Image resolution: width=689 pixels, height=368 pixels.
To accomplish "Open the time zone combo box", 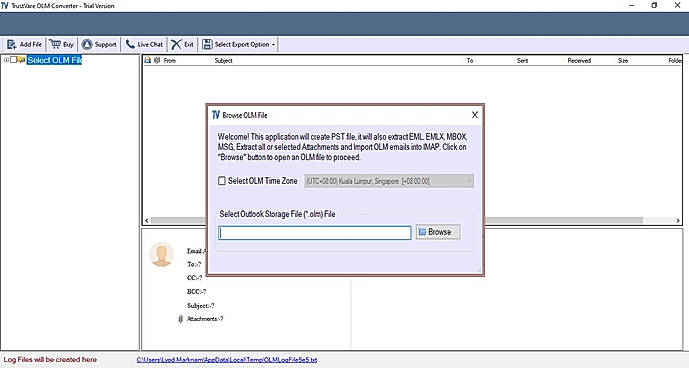I will click(389, 181).
